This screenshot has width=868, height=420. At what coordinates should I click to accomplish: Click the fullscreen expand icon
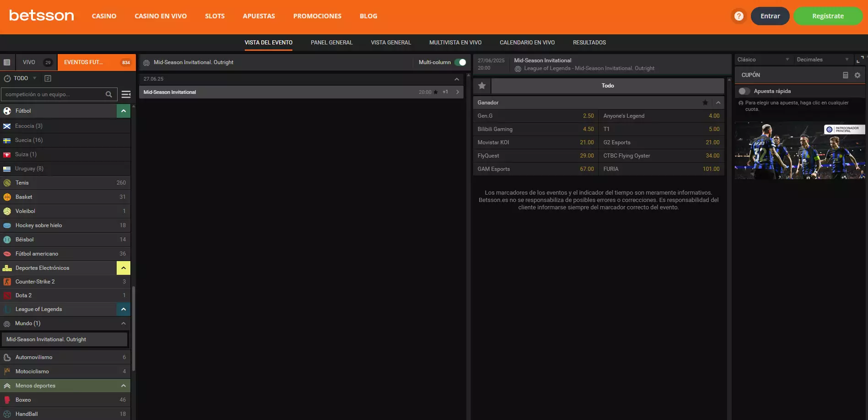coord(860,60)
